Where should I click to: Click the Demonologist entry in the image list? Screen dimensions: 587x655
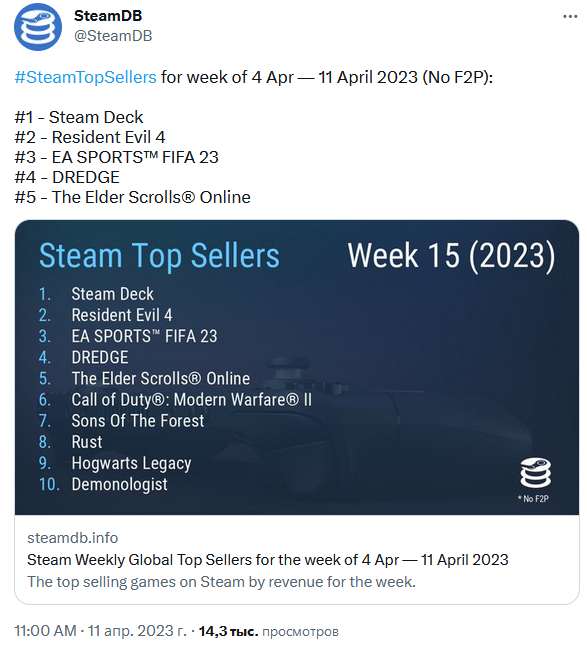coord(119,485)
